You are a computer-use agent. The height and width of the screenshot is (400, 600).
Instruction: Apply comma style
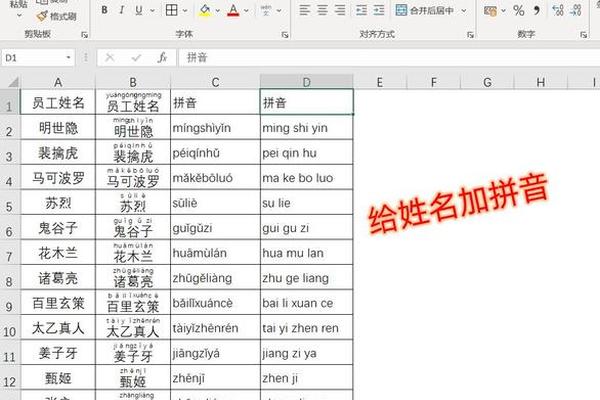pos(536,10)
